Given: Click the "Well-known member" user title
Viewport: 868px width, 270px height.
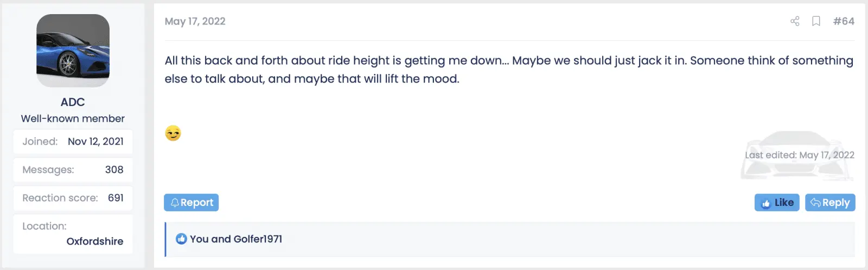Looking at the screenshot, I should pyautogui.click(x=73, y=118).
